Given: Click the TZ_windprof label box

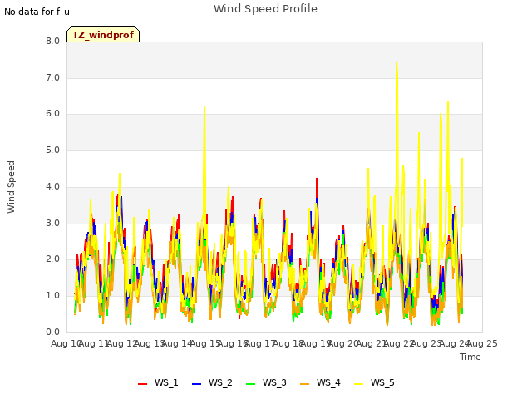Looking at the screenshot, I should point(103,34).
